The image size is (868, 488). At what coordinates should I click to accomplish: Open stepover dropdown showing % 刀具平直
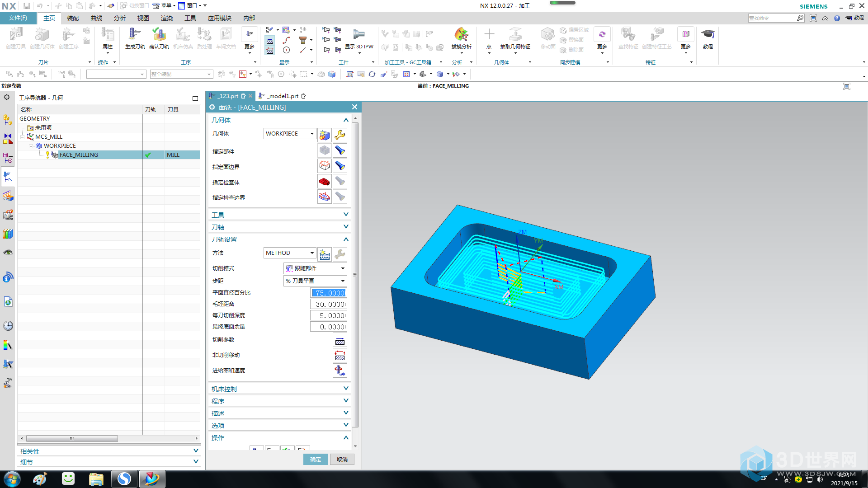(315, 281)
